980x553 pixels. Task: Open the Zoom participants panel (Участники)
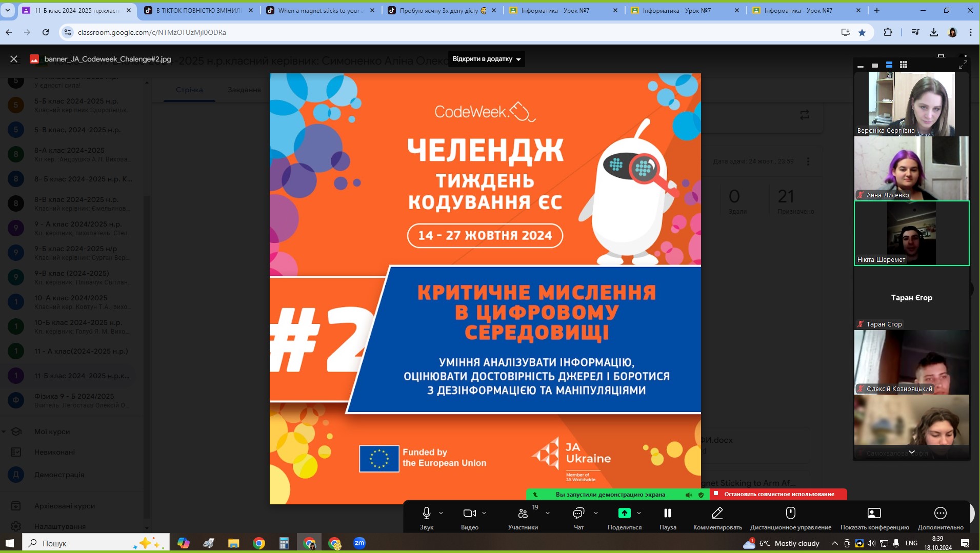[x=523, y=514]
